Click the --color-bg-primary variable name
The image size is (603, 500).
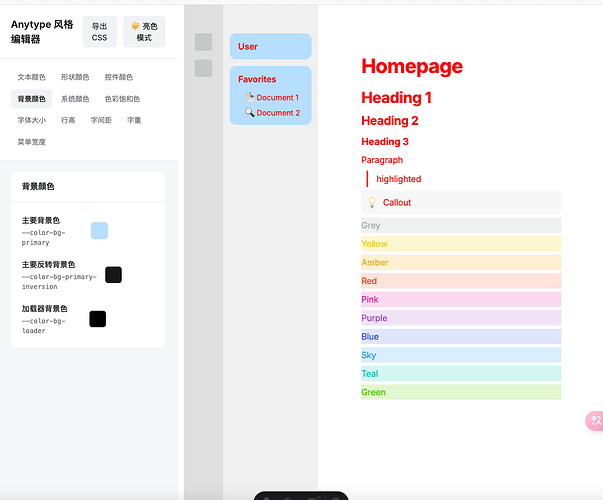click(x=43, y=237)
